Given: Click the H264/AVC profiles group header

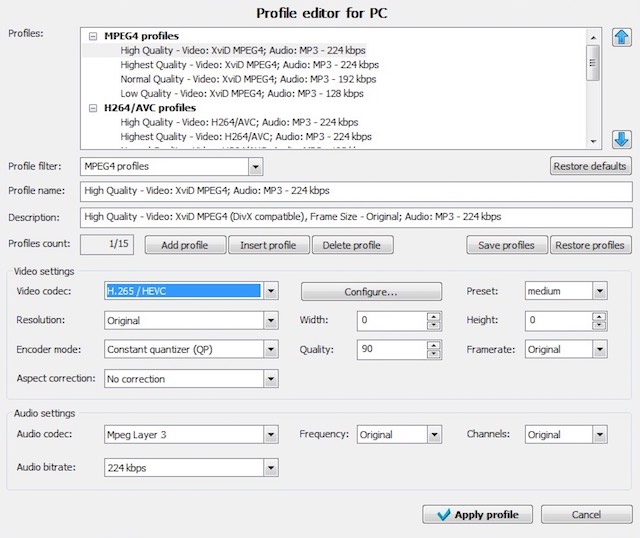Looking at the screenshot, I should click(x=150, y=108).
